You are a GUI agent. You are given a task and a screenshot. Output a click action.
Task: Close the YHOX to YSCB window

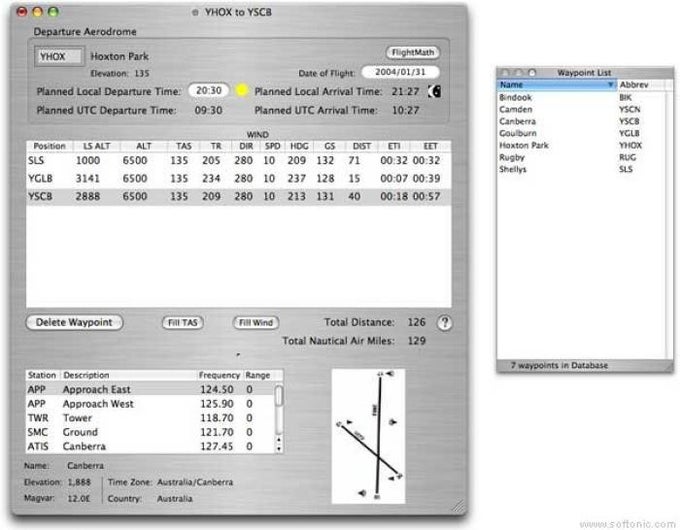22,12
